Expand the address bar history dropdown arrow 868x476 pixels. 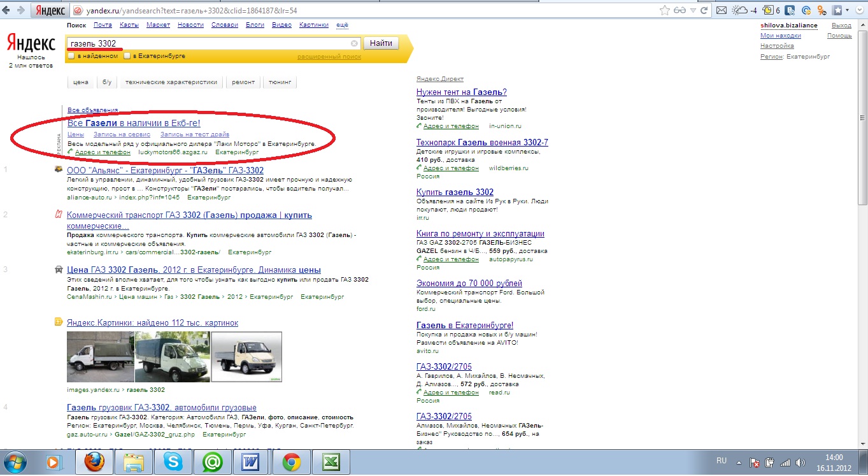pos(692,11)
